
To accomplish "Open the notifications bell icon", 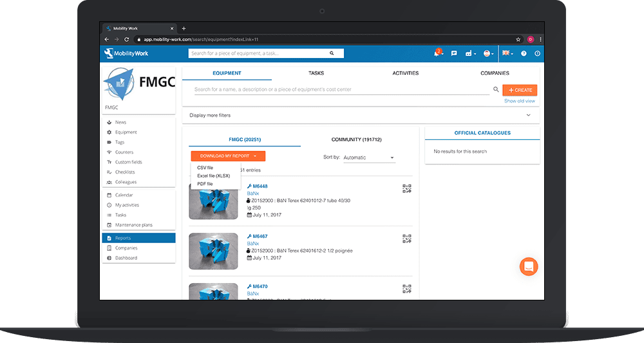I will pyautogui.click(x=437, y=54).
